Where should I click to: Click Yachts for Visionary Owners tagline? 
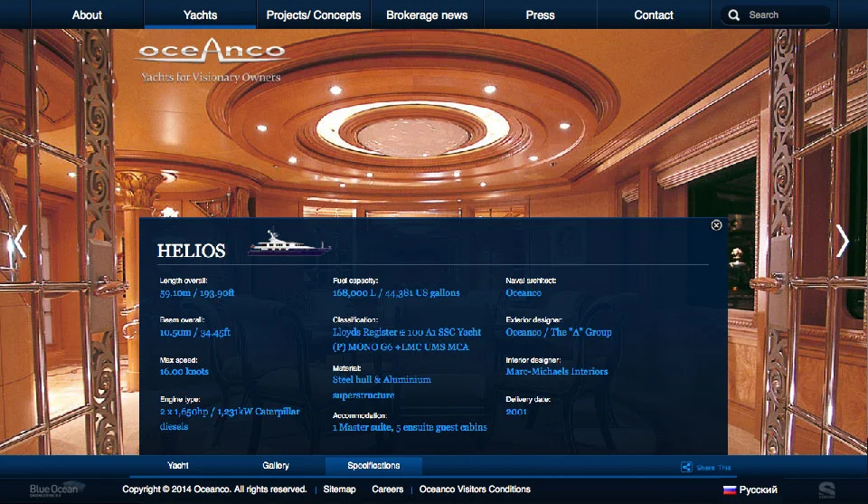point(211,77)
